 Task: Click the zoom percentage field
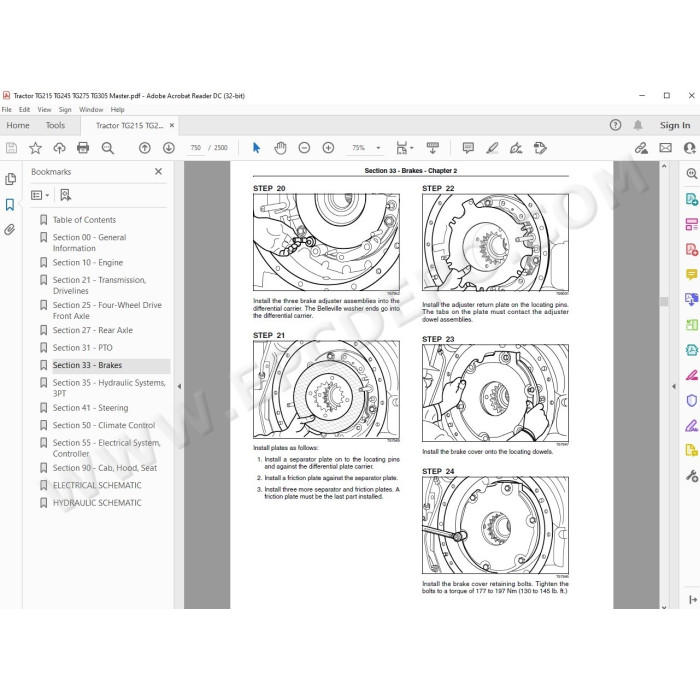pyautogui.click(x=358, y=148)
